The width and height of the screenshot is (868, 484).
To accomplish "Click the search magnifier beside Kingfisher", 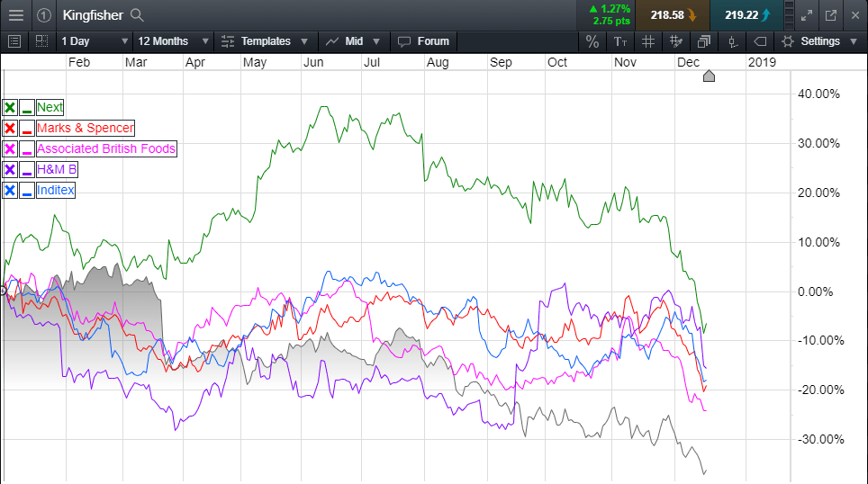I will point(137,15).
